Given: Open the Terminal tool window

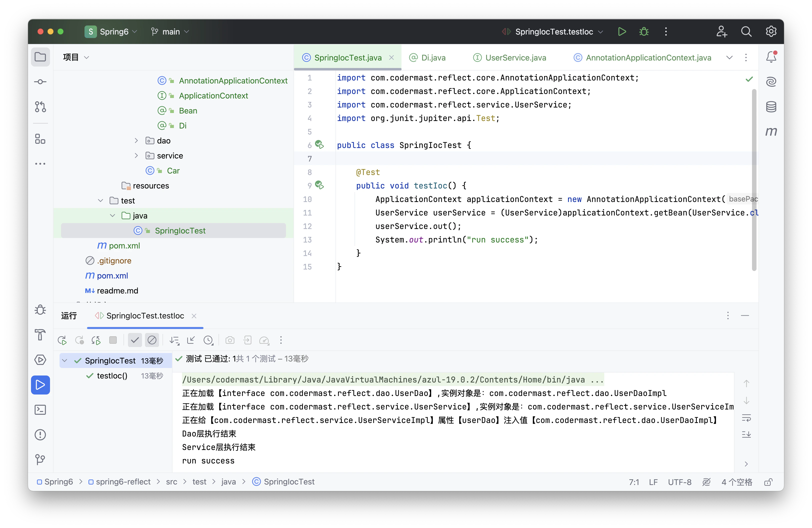Looking at the screenshot, I should coord(40,410).
